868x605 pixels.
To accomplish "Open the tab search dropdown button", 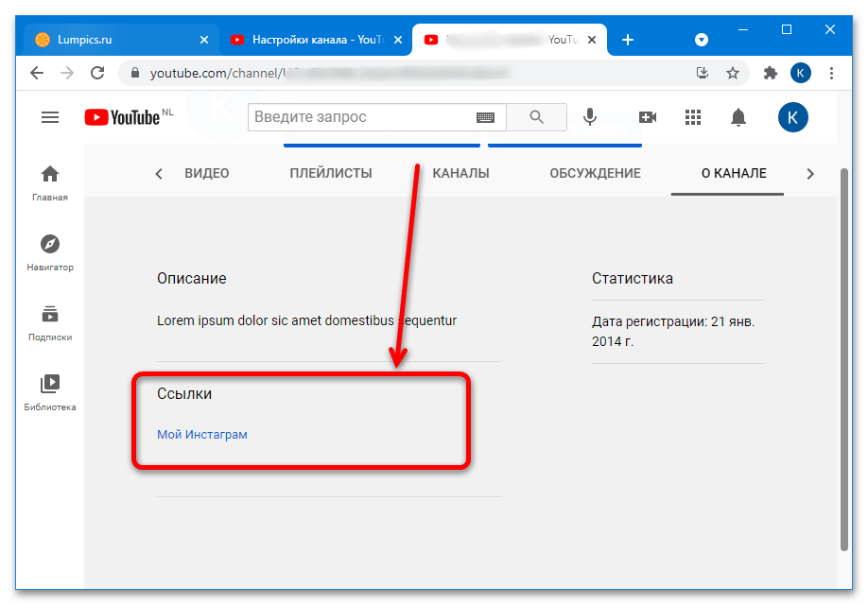I will click(702, 40).
